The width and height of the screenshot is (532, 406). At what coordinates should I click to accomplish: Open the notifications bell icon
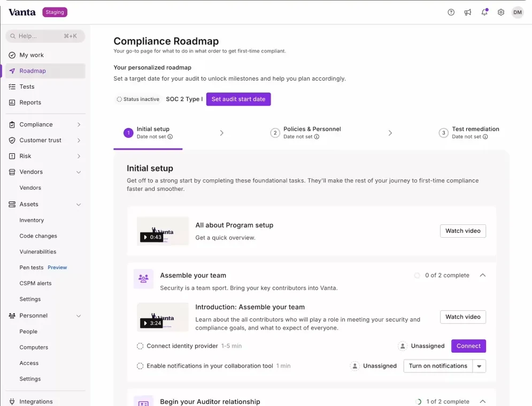(484, 12)
